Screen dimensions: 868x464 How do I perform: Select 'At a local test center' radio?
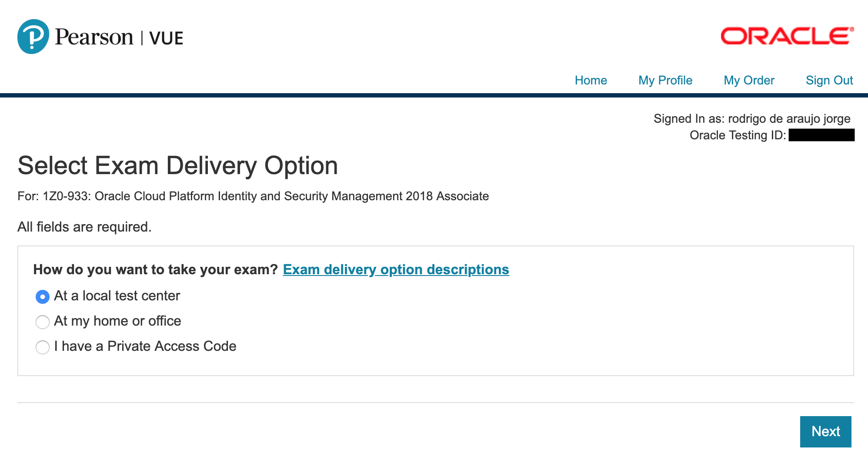pos(42,297)
